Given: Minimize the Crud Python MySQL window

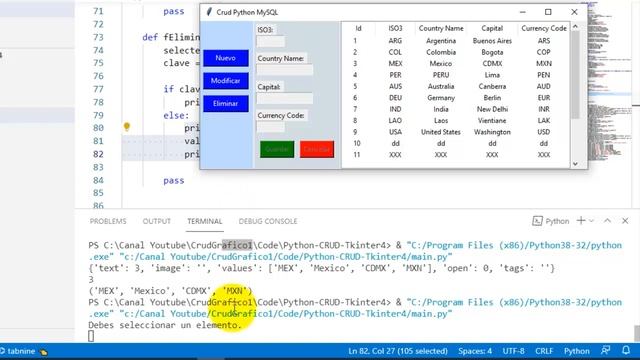Looking at the screenshot, I should click(522, 12).
